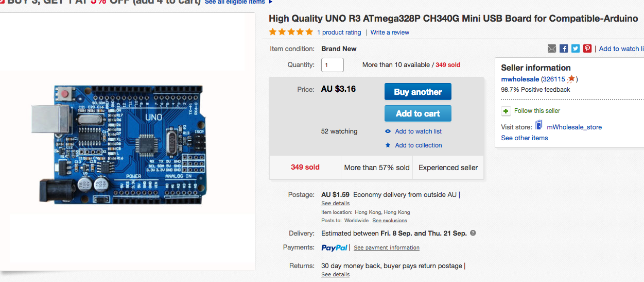
Task: Click Add to collection link
Action: (419, 145)
